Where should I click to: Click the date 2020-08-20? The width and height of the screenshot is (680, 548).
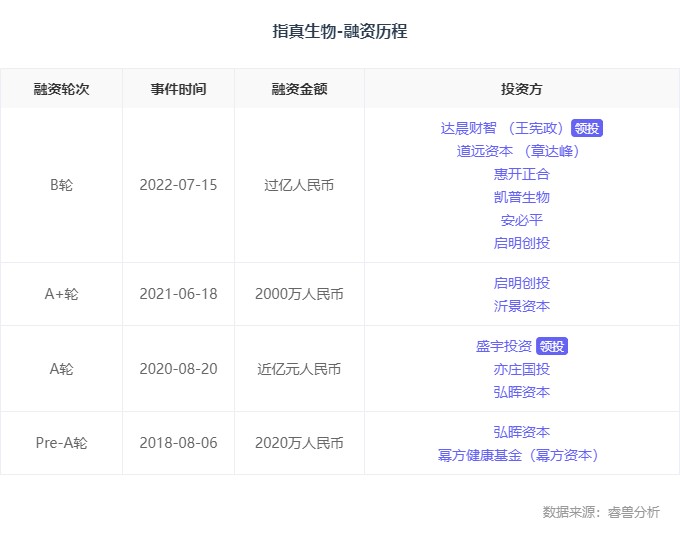pyautogui.click(x=178, y=369)
